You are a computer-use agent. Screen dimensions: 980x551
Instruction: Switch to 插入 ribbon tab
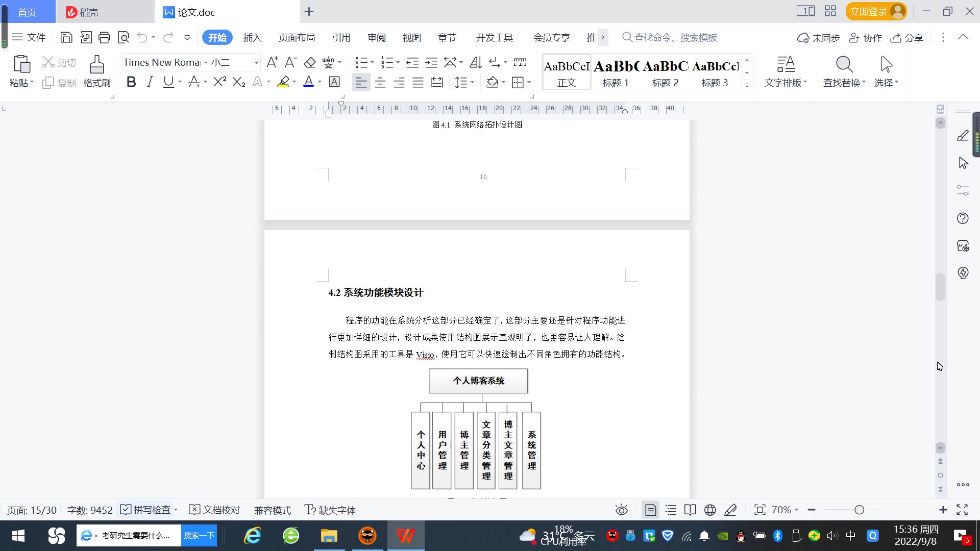click(x=252, y=37)
